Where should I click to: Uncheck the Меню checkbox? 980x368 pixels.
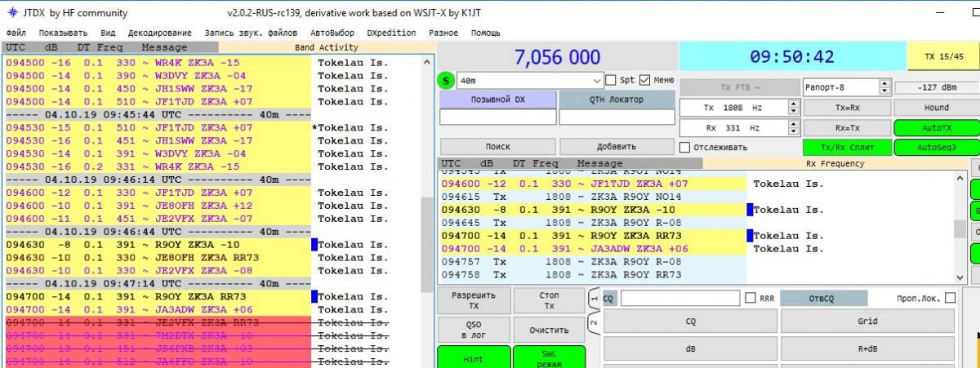(645, 80)
